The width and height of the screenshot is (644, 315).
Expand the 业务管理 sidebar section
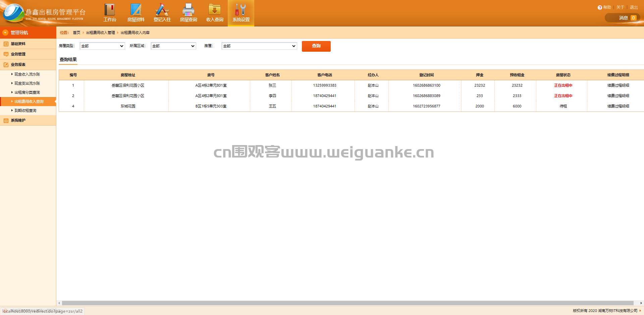pyautogui.click(x=28, y=54)
